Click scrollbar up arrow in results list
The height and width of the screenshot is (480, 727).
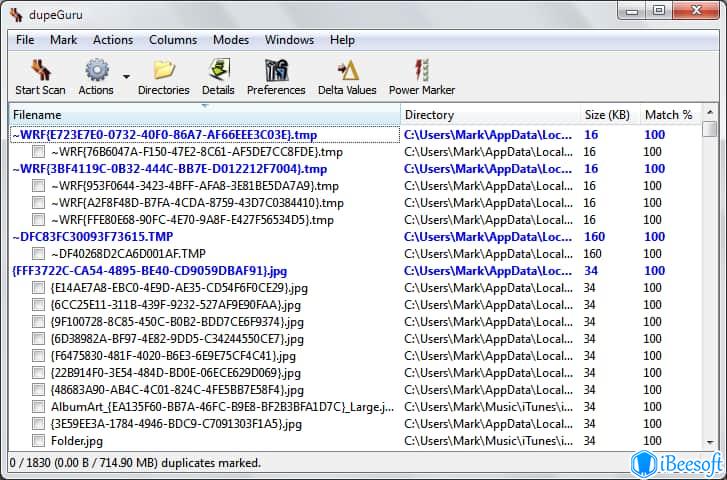pyautogui.click(x=709, y=112)
